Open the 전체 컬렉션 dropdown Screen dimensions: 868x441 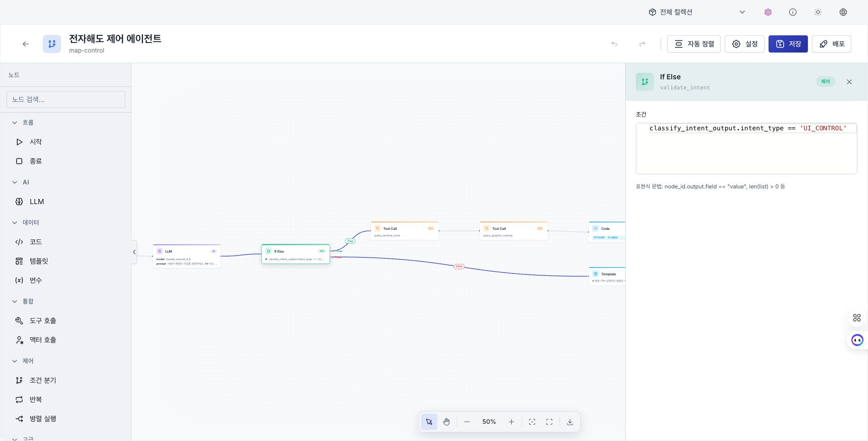[x=697, y=12]
